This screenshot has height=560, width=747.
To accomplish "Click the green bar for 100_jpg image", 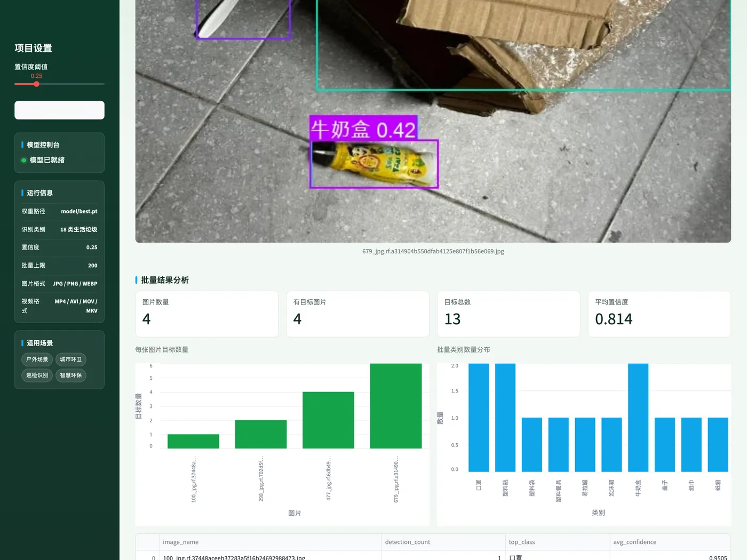I will (193, 441).
